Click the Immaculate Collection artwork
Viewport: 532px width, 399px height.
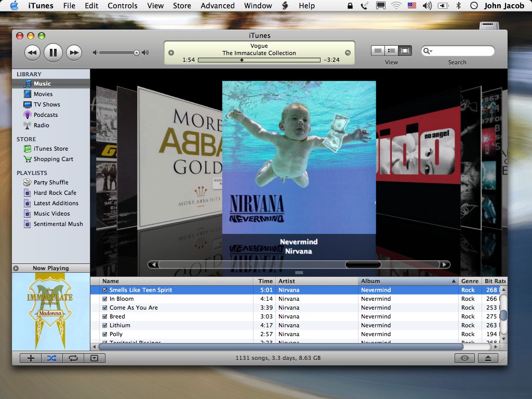tap(51, 312)
